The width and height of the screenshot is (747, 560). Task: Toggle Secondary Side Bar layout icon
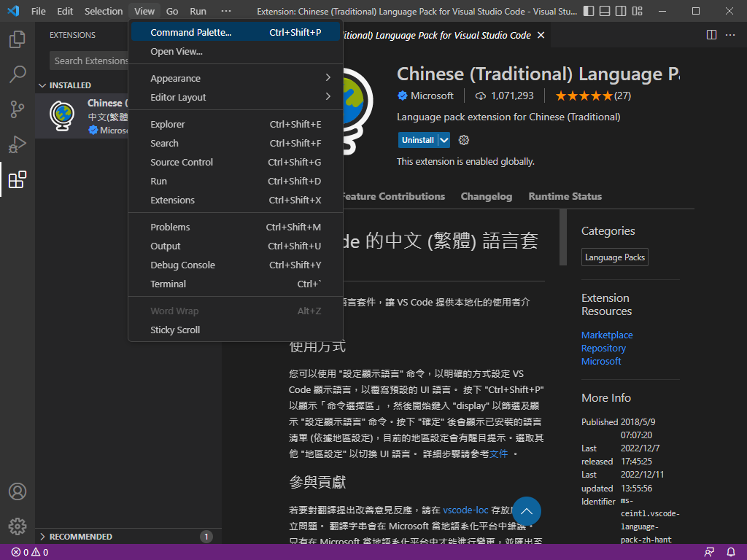pos(621,11)
